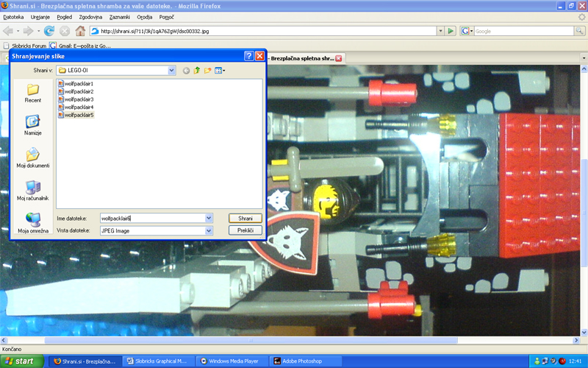Open Moj računalnik in sidebar
The image size is (588, 368).
click(32, 191)
